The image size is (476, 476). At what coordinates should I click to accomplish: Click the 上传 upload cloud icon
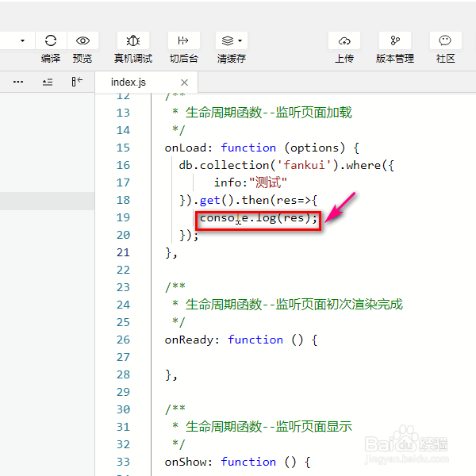[x=344, y=40]
